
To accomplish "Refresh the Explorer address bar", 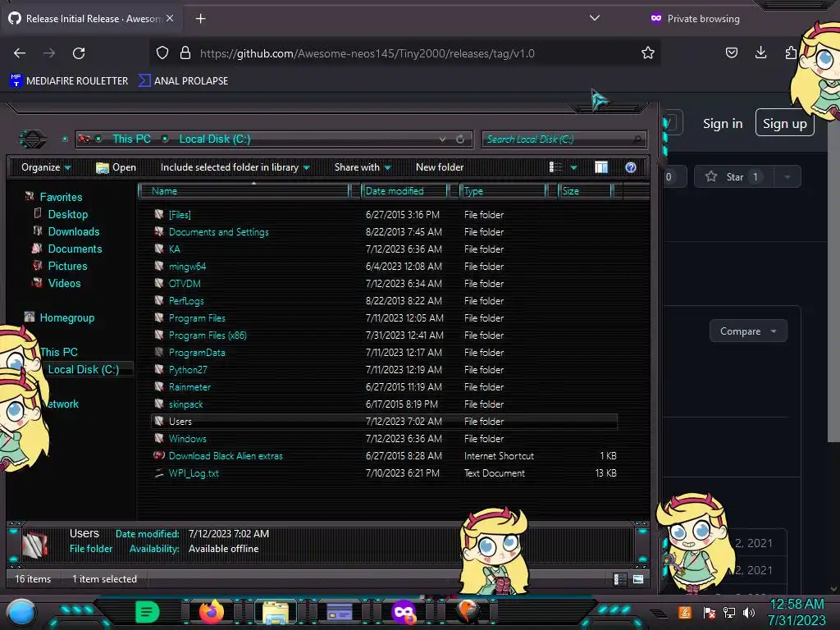I will click(x=459, y=139).
